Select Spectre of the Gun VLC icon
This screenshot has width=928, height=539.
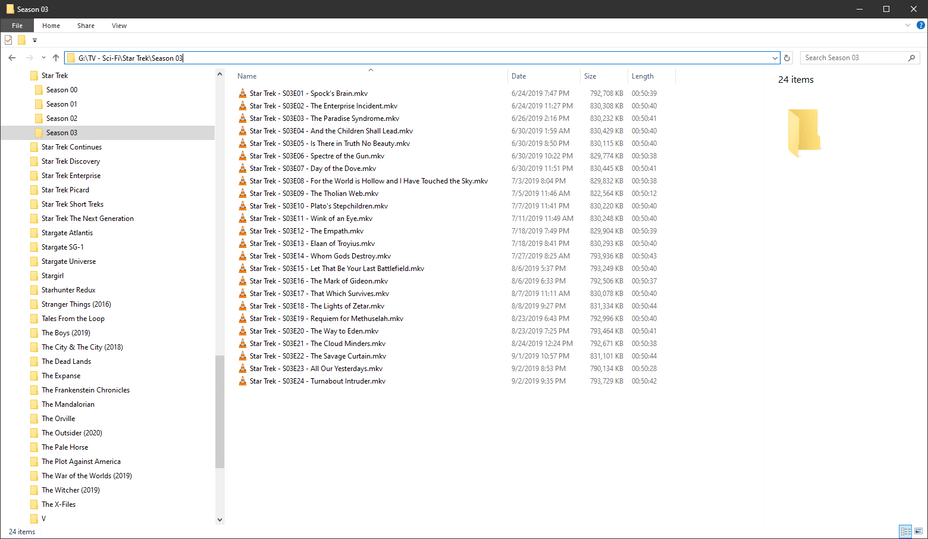[242, 156]
